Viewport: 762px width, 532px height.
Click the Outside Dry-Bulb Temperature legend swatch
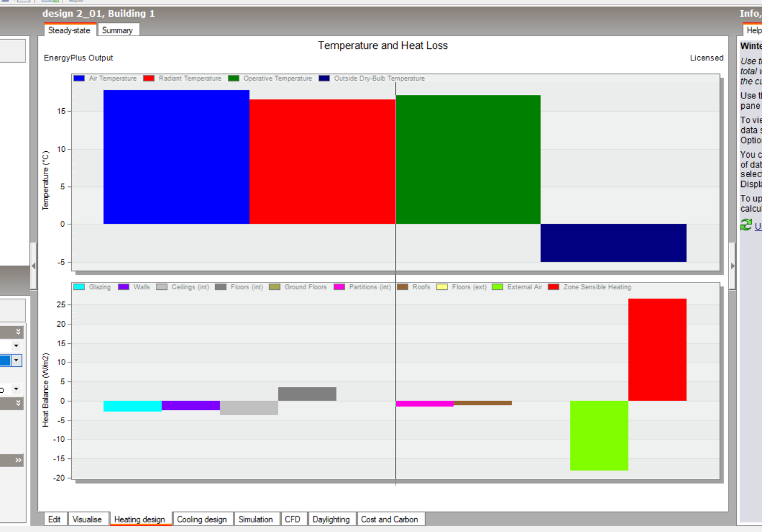[324, 78]
